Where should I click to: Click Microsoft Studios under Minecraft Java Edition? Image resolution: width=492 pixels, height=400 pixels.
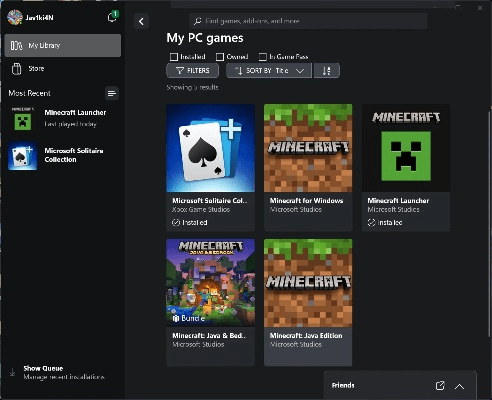point(296,345)
